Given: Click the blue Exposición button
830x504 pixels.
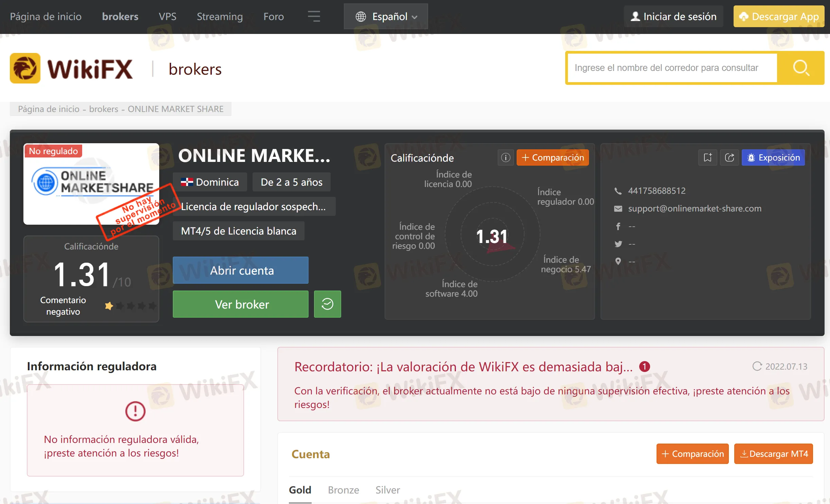Looking at the screenshot, I should tap(773, 157).
